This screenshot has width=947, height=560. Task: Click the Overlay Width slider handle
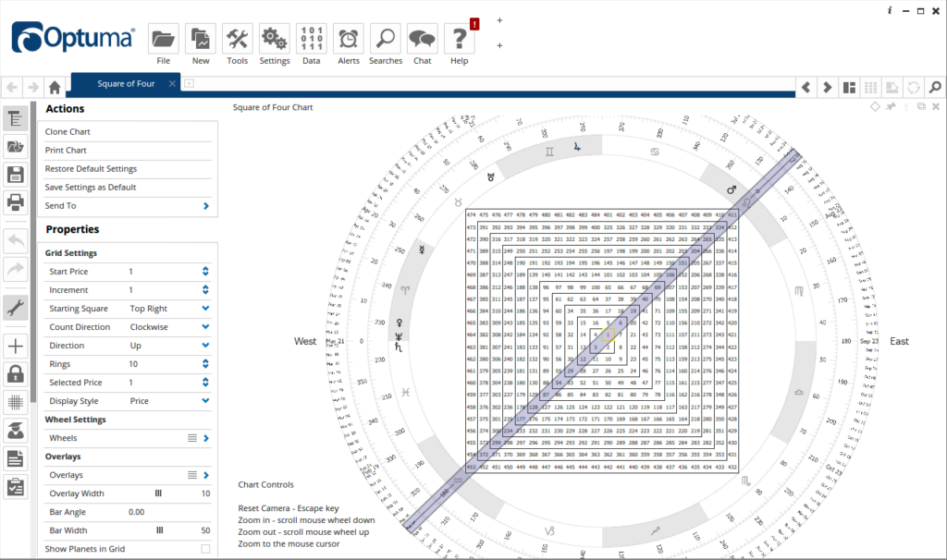[158, 493]
